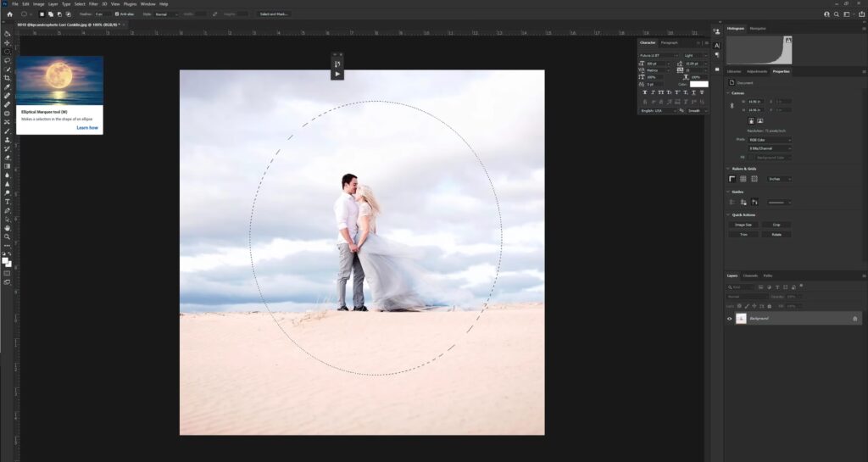This screenshot has width=868, height=462.
Task: Select the Move tool
Action: tap(8, 42)
